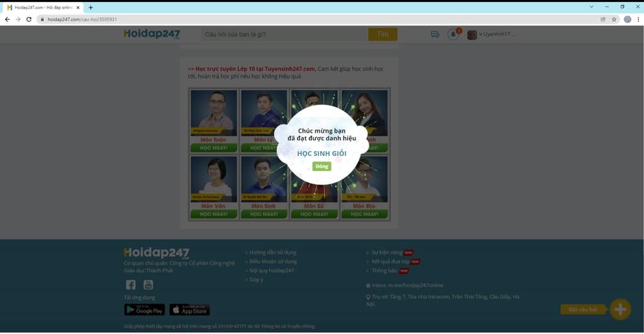Open the Chrome profile avatar icon
Viewport: 644px width, 334px height.
click(x=627, y=19)
